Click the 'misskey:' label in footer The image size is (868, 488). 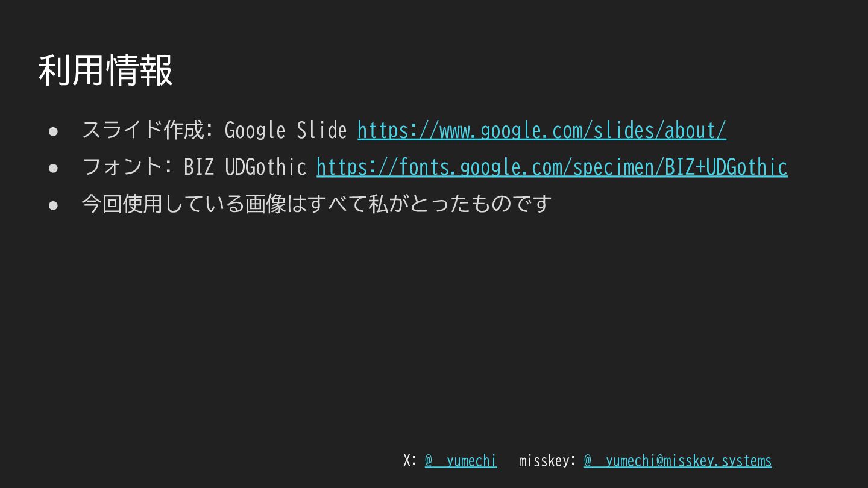pyautogui.click(x=546, y=461)
